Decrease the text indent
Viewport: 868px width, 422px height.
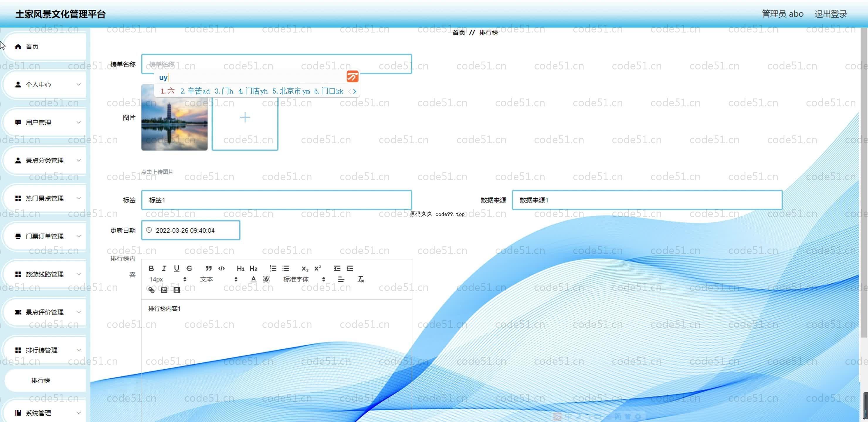(x=337, y=268)
